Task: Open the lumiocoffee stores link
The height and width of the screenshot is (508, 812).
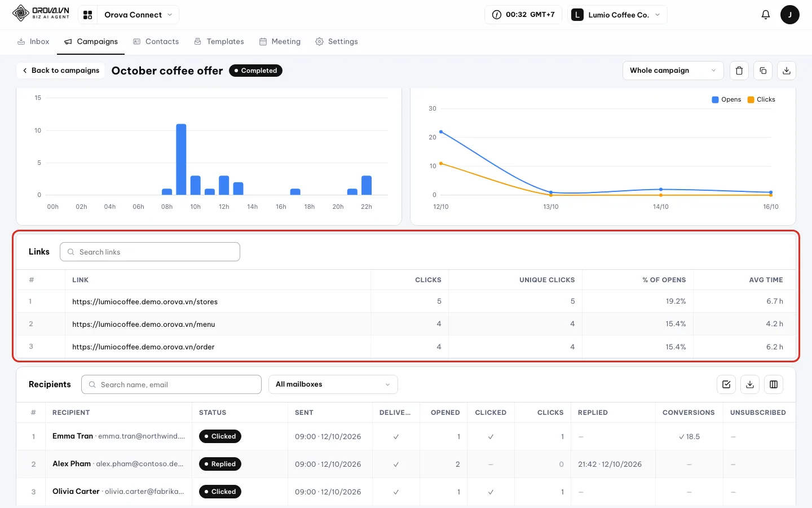Action: tap(145, 301)
